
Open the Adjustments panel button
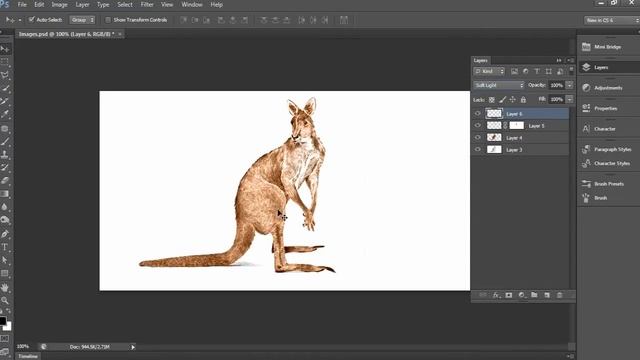pyautogui.click(x=608, y=88)
